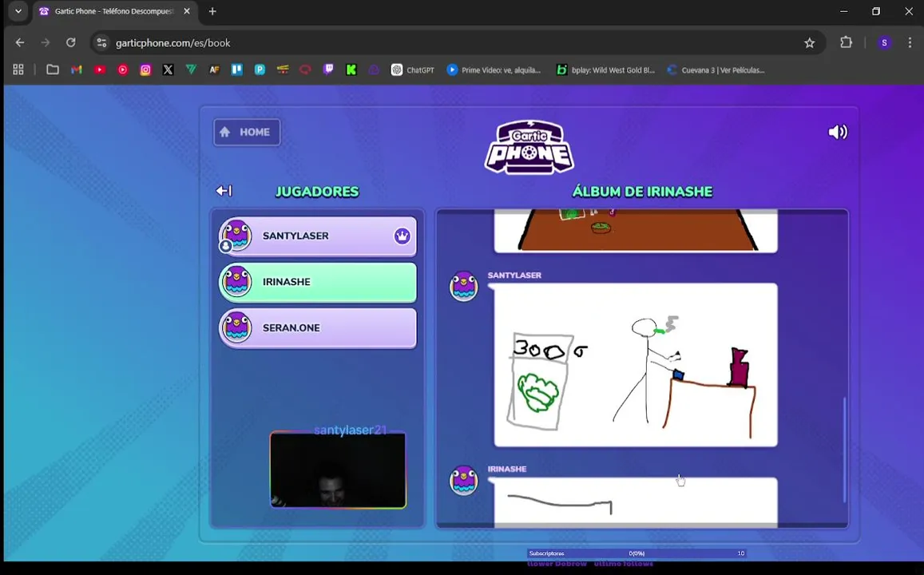
Task: Open the YouTube bookmark
Action: (x=100, y=69)
